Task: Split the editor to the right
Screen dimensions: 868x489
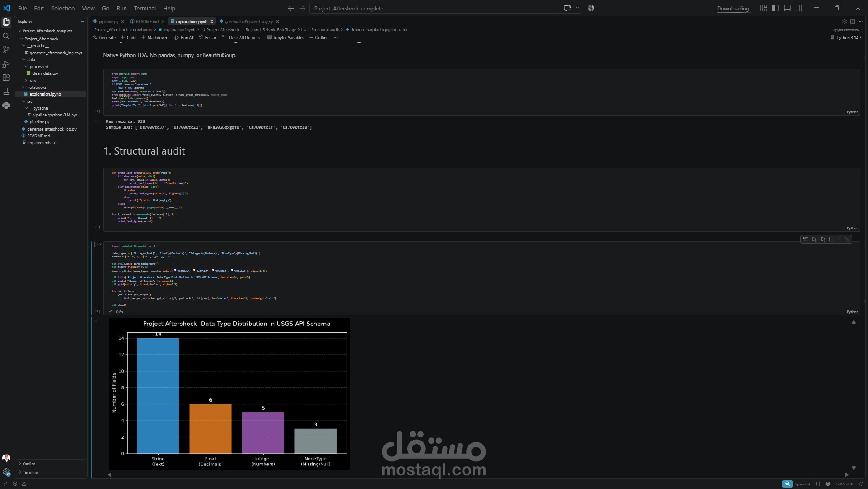Action: [x=853, y=21]
